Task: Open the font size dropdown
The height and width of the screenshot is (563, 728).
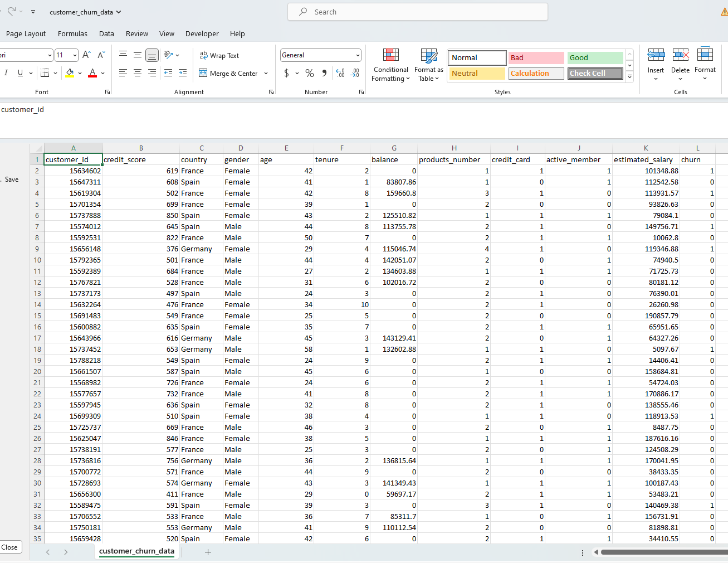Action: tap(74, 55)
